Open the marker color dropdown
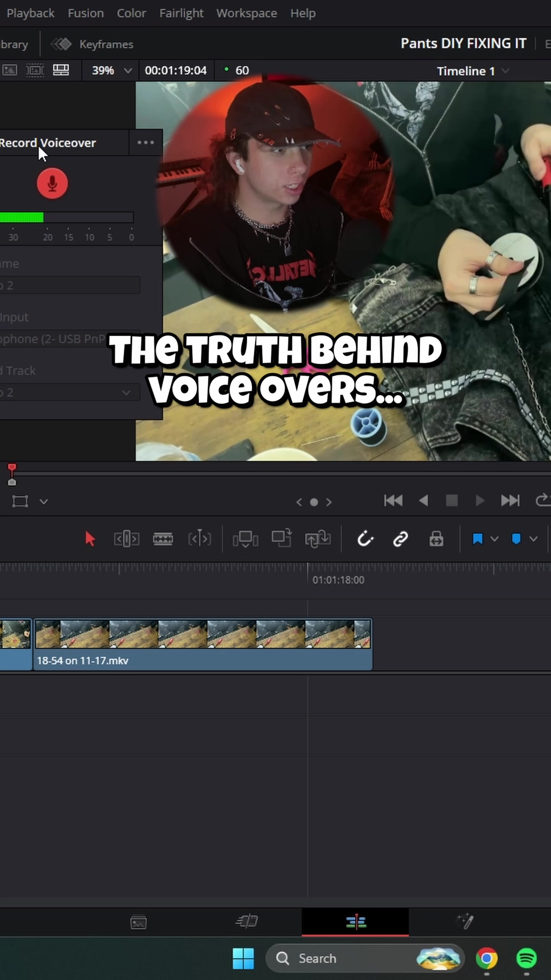 533,539
